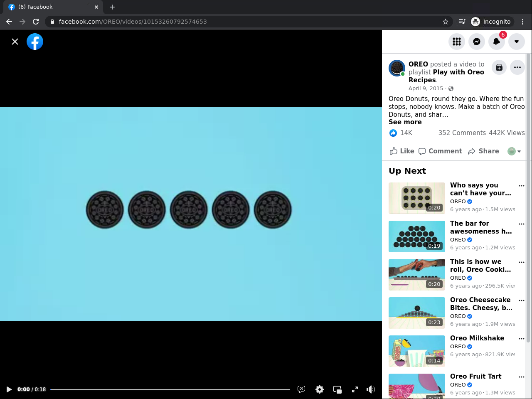The height and width of the screenshot is (399, 532).
Task: Click 'The bar for awesomeness h...' title
Action: (x=481, y=227)
